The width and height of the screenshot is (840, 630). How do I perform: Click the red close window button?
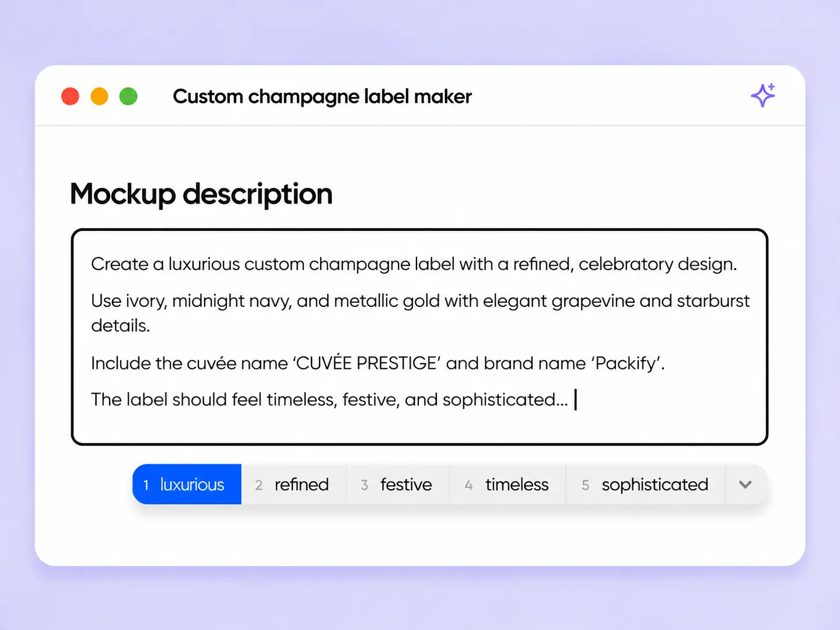pyautogui.click(x=70, y=96)
